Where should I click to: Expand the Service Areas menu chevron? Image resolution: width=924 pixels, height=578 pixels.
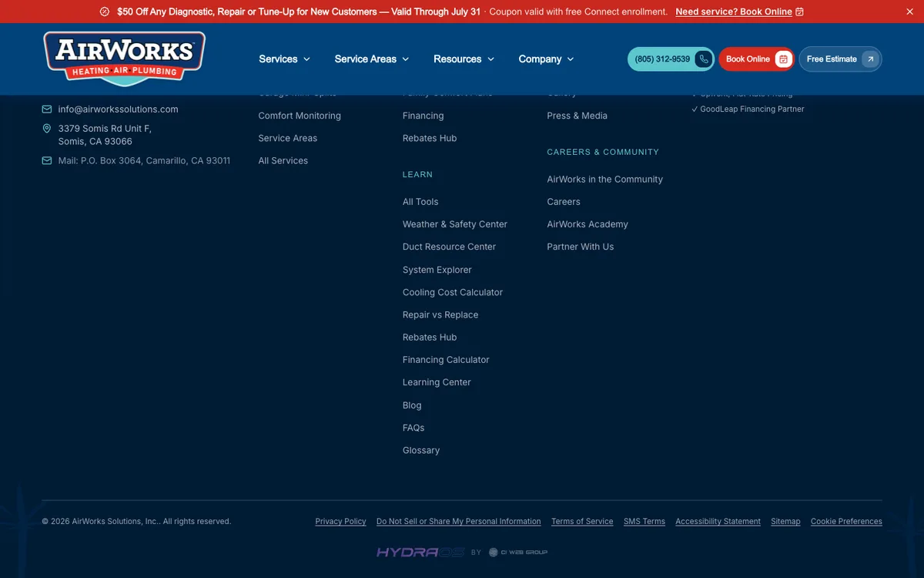tap(406, 59)
